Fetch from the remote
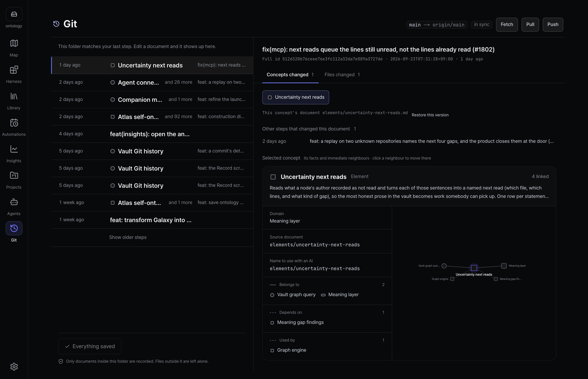Image resolution: width=588 pixels, height=379 pixels. pyautogui.click(x=507, y=25)
